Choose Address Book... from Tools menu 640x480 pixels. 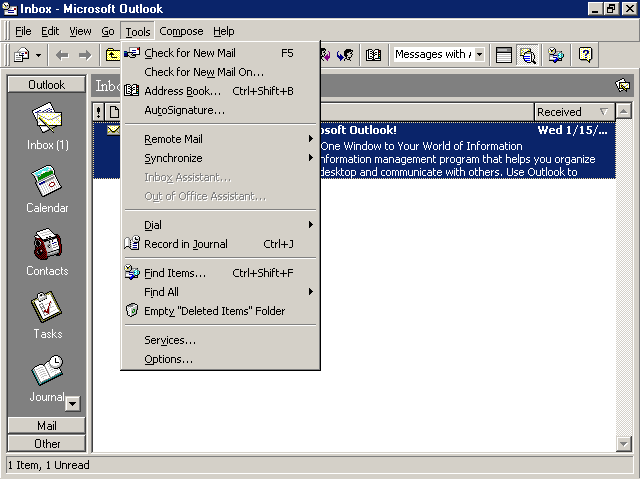[220, 91]
